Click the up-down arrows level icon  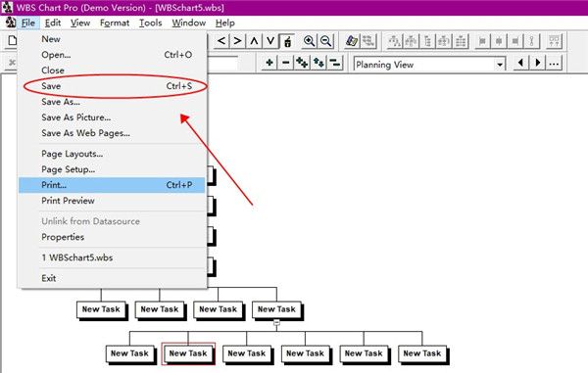pyautogui.click(x=318, y=63)
